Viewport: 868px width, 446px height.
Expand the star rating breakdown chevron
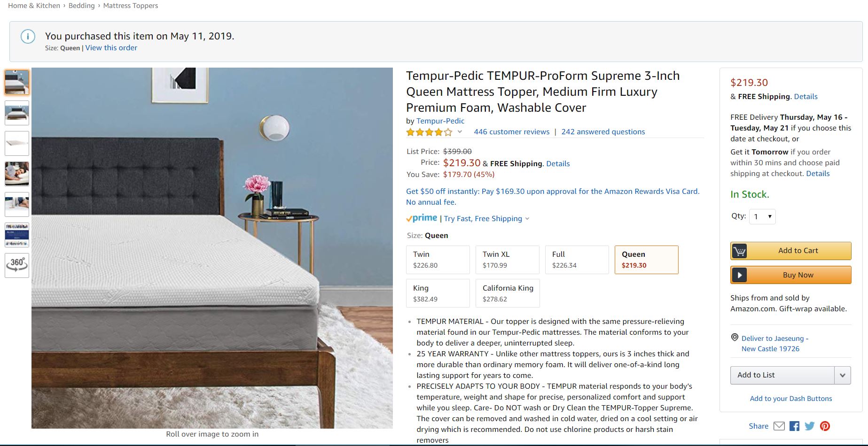tap(460, 132)
